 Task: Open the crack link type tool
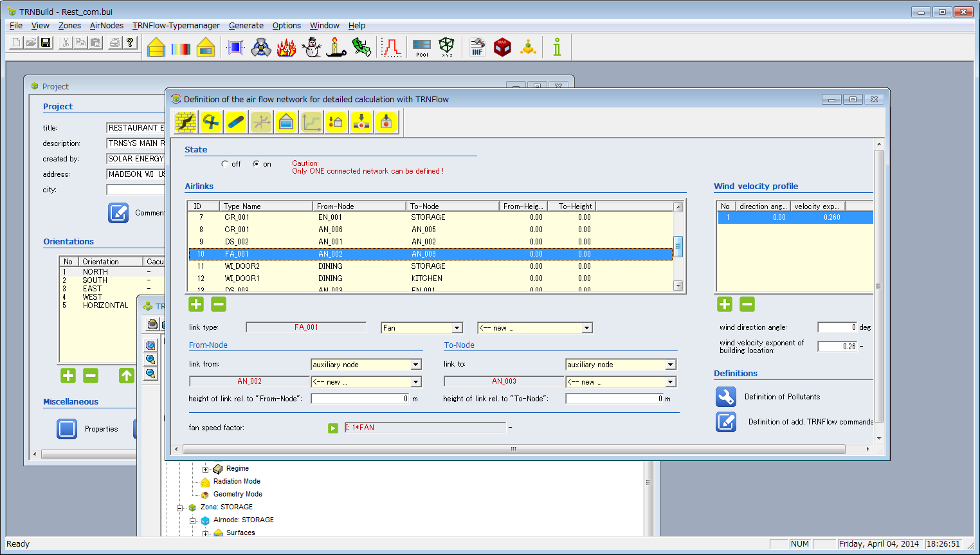coord(186,122)
